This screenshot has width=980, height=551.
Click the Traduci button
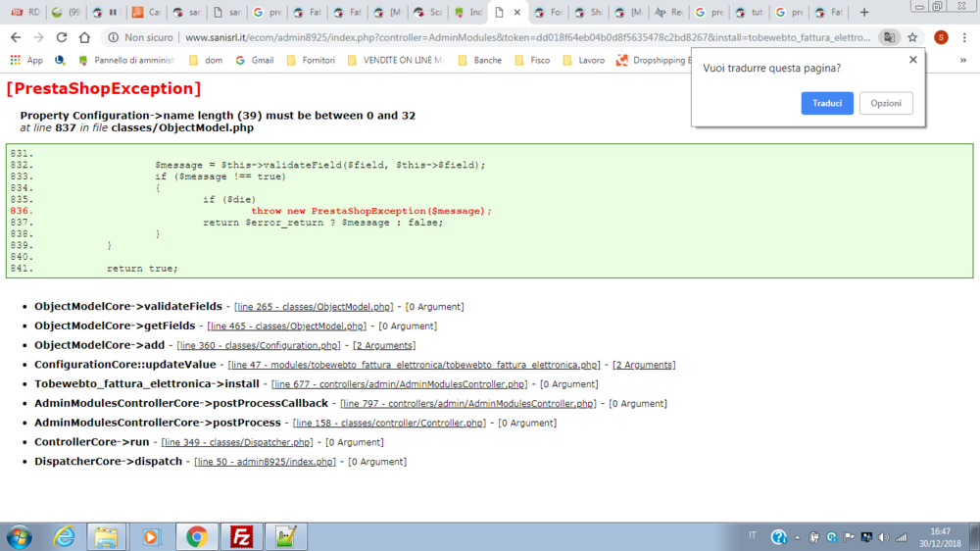click(827, 103)
